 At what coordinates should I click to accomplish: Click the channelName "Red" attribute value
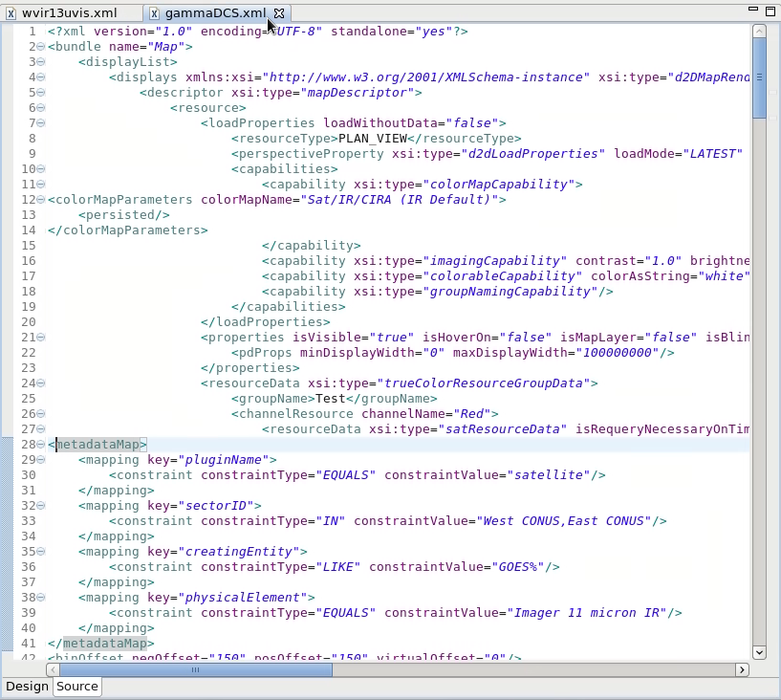[x=472, y=414]
